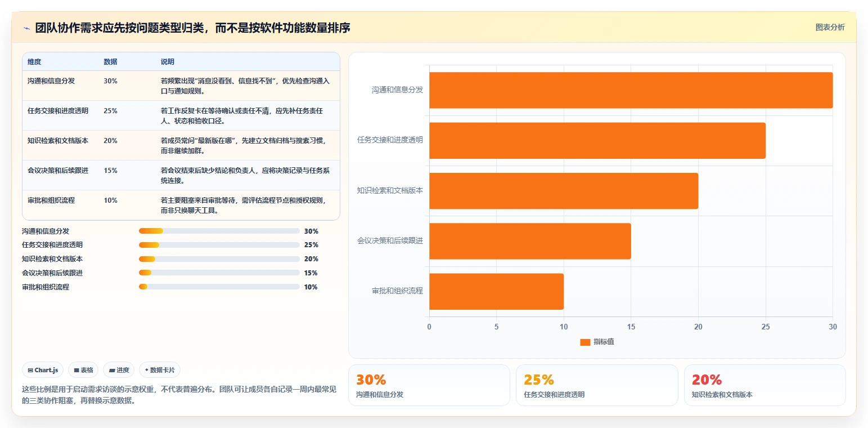Click the x-axis tick labeled 25
The image size is (868, 428).
coord(766,327)
